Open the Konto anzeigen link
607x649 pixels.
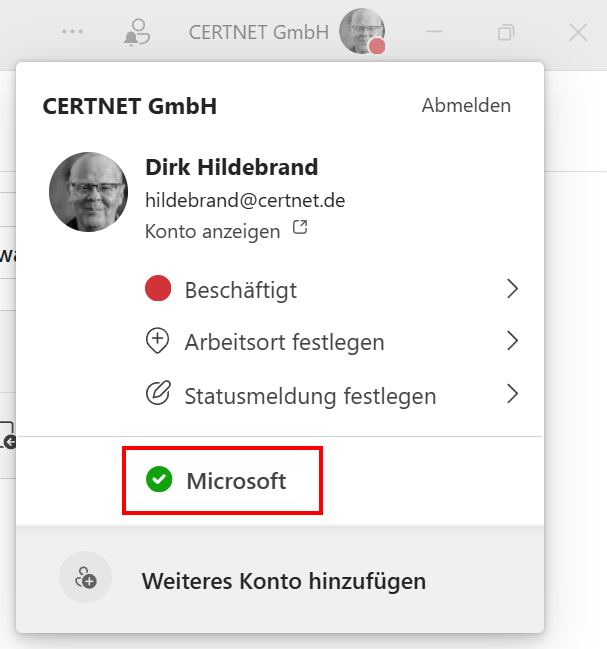[212, 231]
